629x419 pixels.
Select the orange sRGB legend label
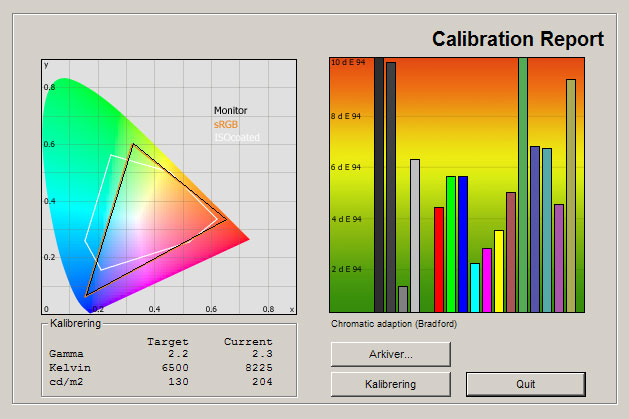click(x=226, y=124)
